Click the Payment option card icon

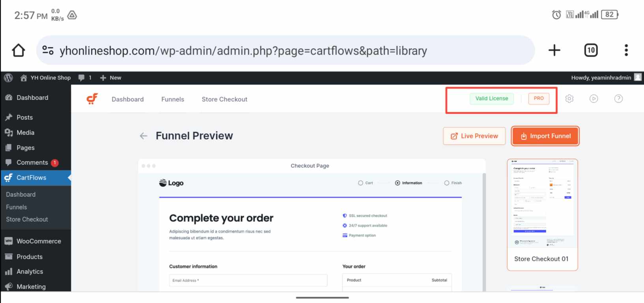pyautogui.click(x=344, y=235)
